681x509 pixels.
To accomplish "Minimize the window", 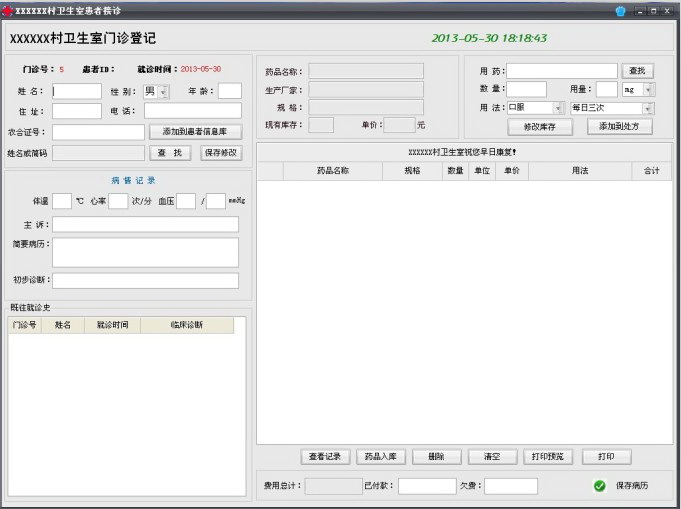I will tap(640, 11).
